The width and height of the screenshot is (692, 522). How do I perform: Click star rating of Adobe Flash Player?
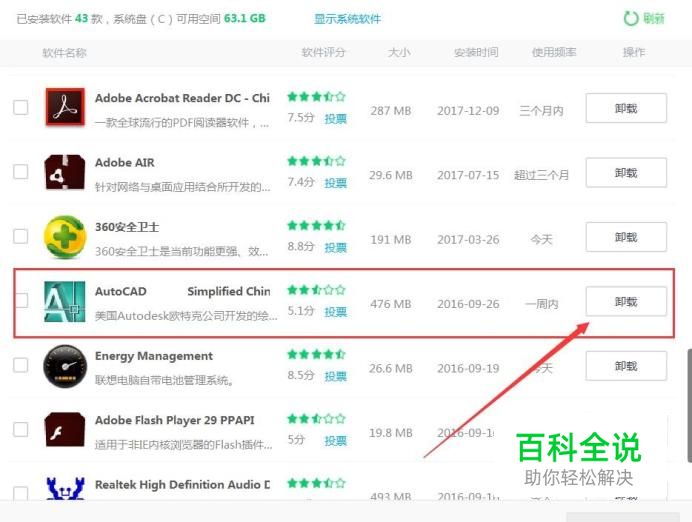tap(316, 419)
